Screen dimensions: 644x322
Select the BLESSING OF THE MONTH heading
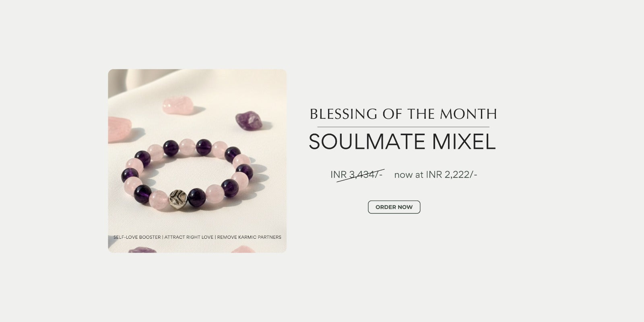click(403, 114)
